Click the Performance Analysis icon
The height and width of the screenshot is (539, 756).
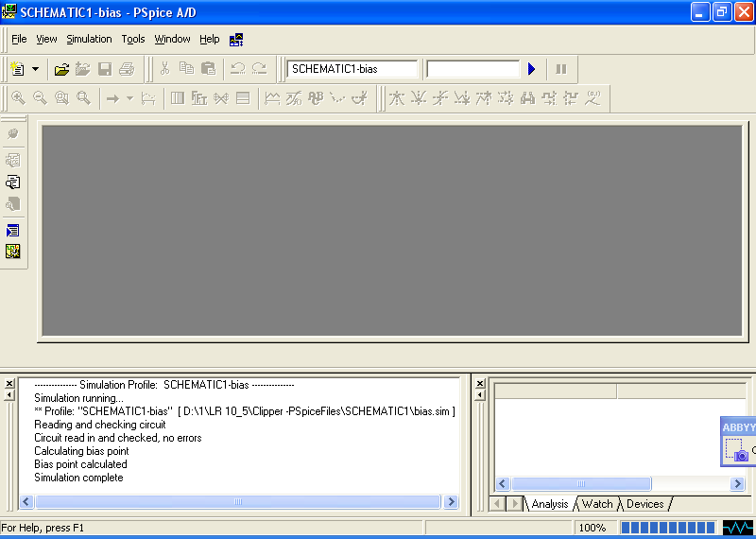pos(221,98)
